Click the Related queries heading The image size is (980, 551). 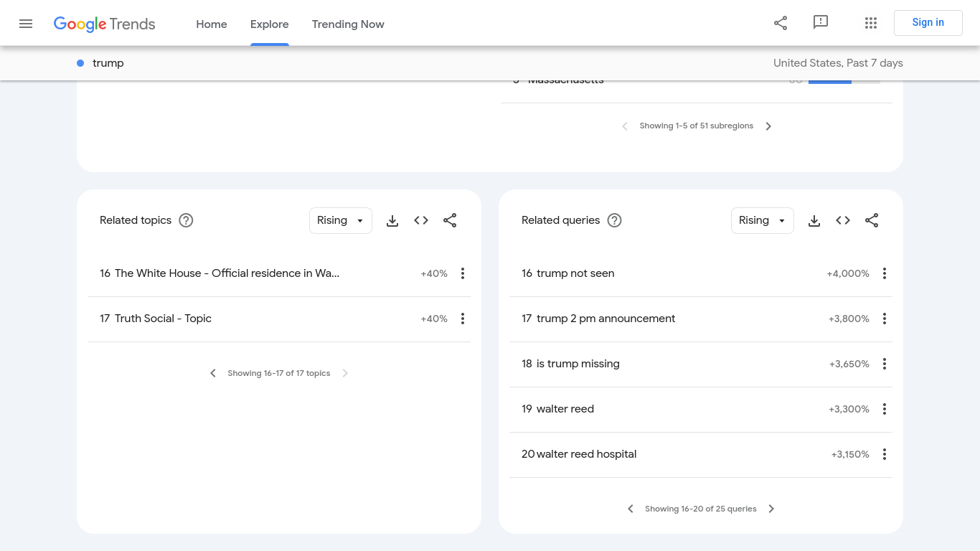coord(560,220)
